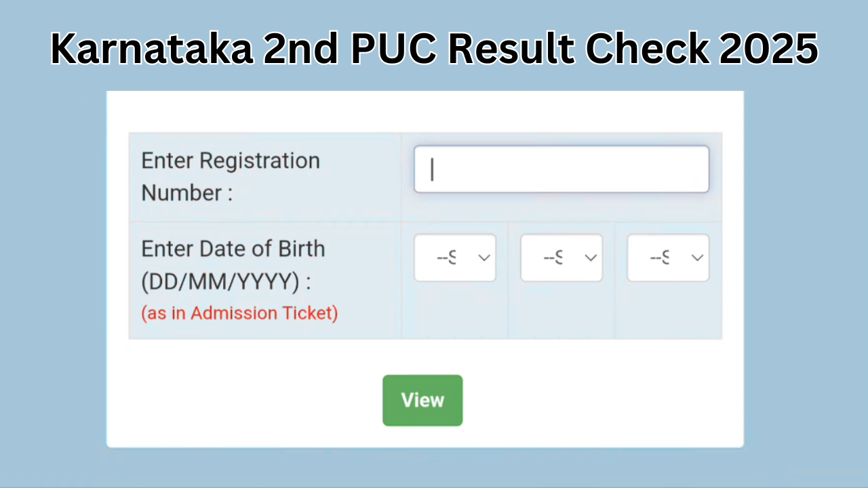868x488 pixels.
Task: Select the first --S placeholder dropdown value
Action: coord(448,258)
